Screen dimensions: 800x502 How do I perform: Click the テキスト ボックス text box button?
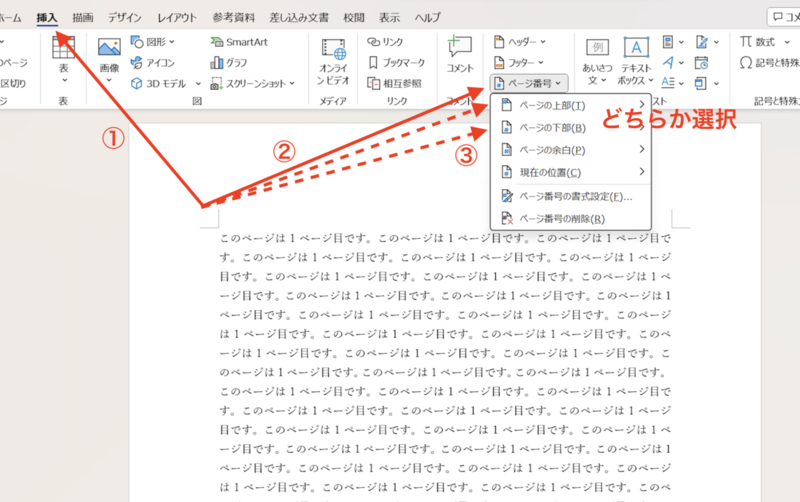[636, 62]
